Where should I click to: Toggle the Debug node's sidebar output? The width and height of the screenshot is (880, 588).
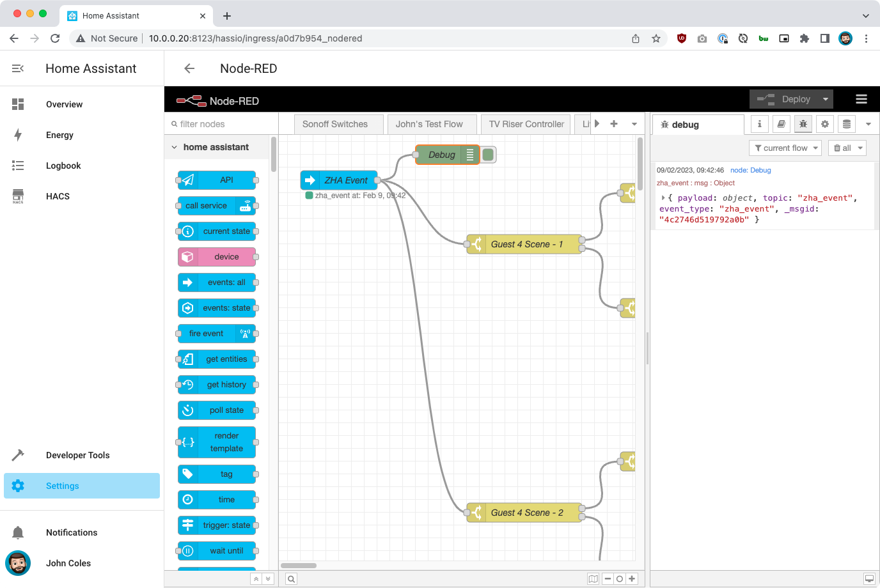click(487, 154)
